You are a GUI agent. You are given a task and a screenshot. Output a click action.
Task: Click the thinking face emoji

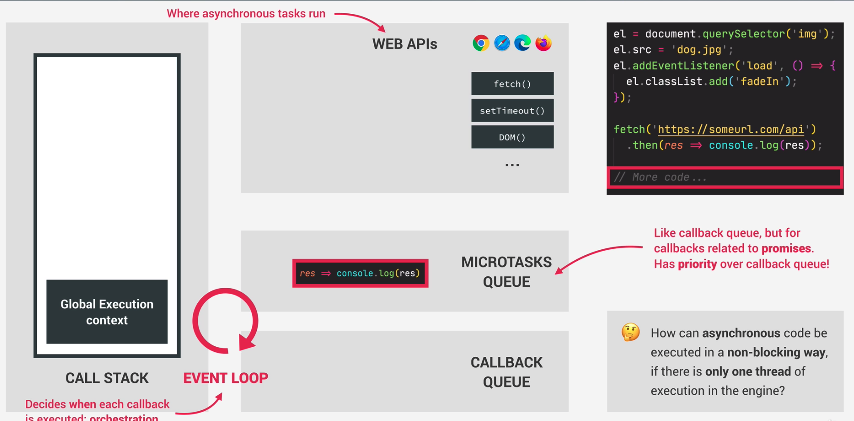coord(630,332)
